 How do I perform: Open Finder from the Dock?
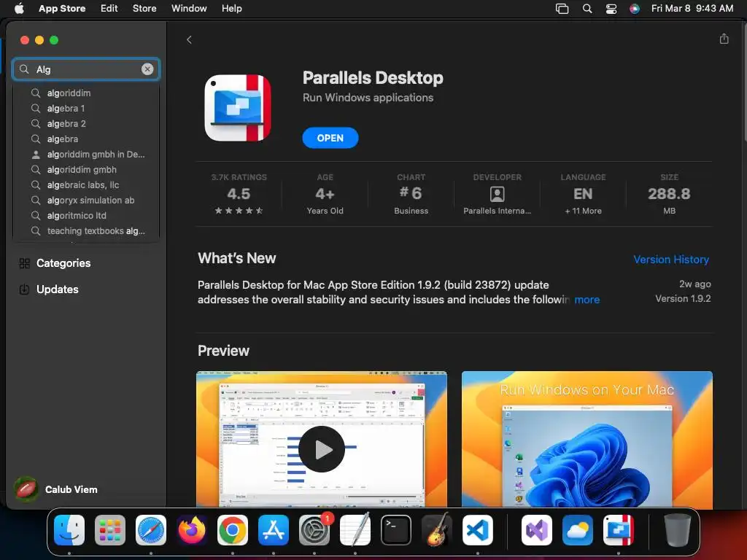tap(69, 530)
